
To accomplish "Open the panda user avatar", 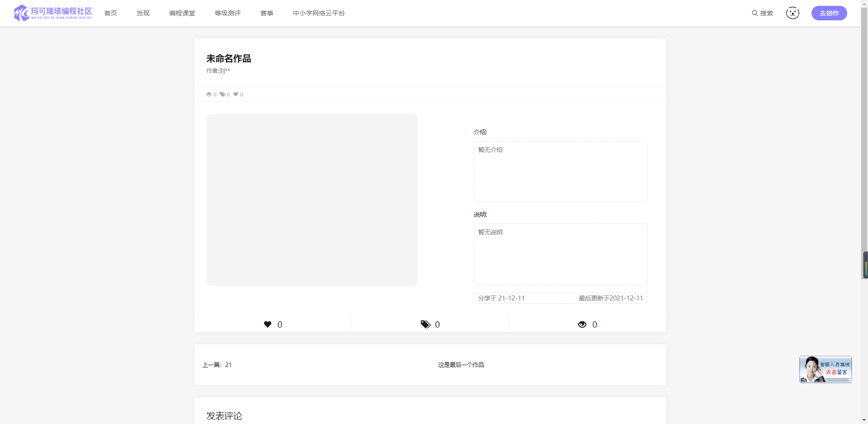I will coord(792,13).
